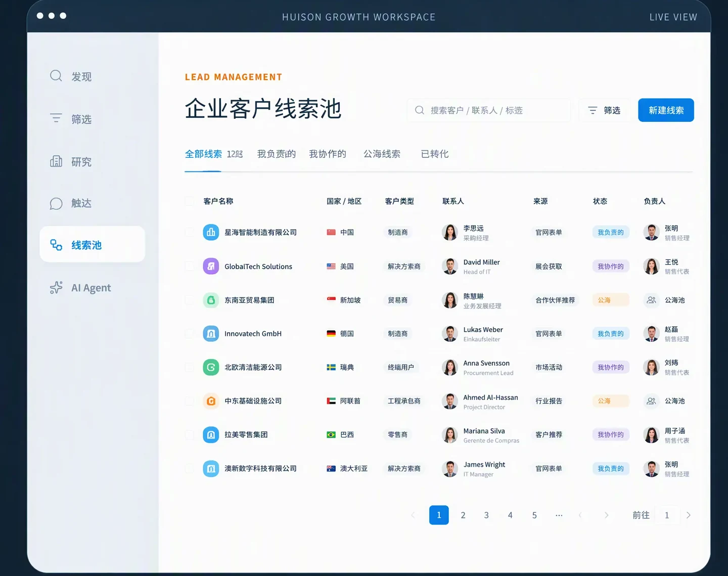
Task: Click David Miller's contact avatar
Action: tap(449, 266)
